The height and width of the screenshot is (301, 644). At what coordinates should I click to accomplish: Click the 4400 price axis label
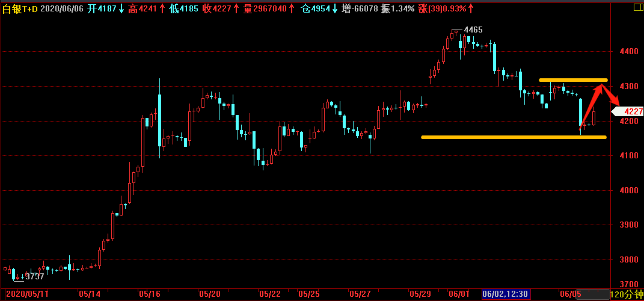[630, 51]
